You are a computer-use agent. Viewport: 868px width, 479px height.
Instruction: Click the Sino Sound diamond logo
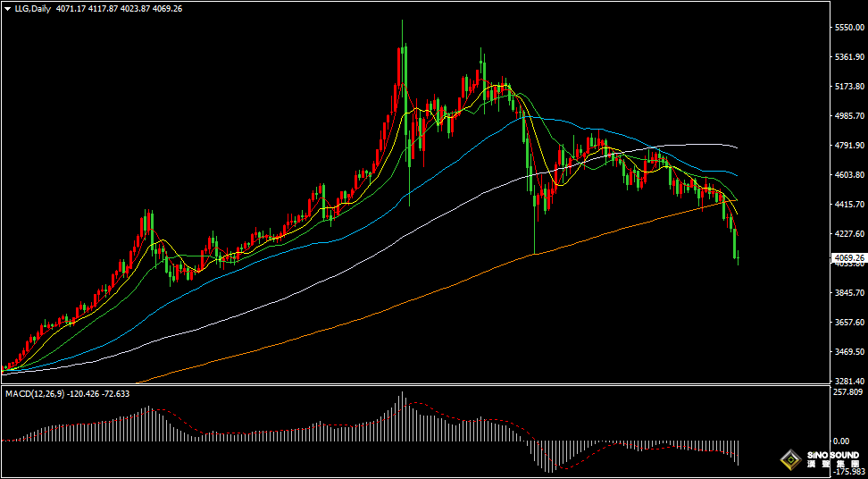pos(791,460)
